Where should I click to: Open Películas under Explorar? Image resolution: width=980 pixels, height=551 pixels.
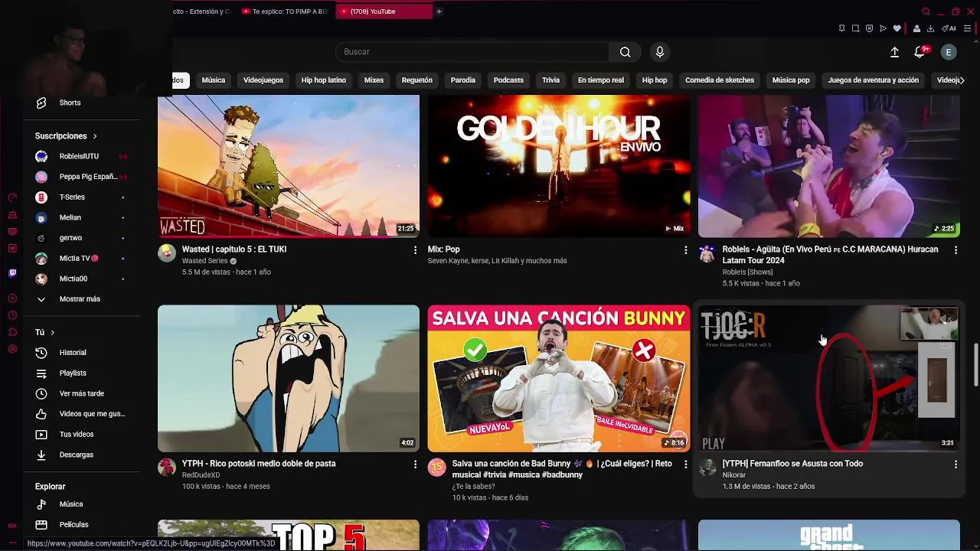point(83,524)
